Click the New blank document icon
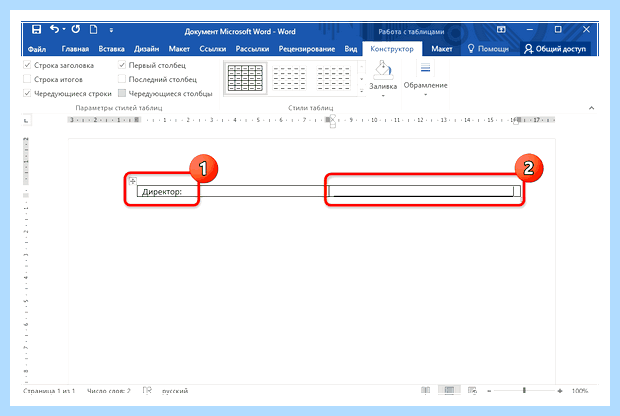 pyautogui.click(x=94, y=29)
